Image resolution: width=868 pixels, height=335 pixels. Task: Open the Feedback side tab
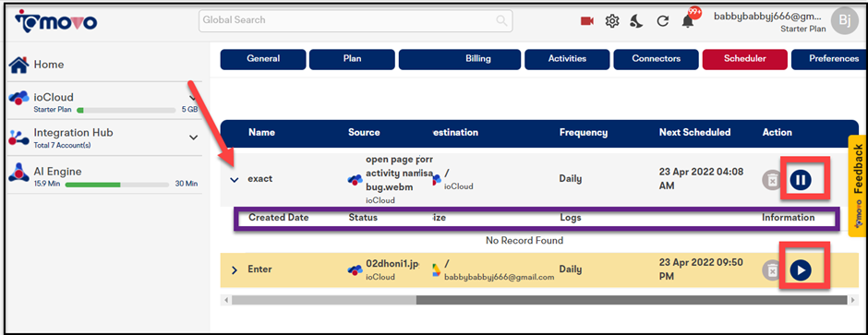858,185
